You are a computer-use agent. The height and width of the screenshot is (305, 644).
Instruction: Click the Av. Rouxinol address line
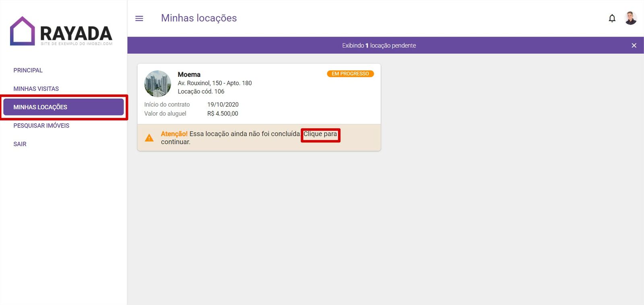click(215, 83)
